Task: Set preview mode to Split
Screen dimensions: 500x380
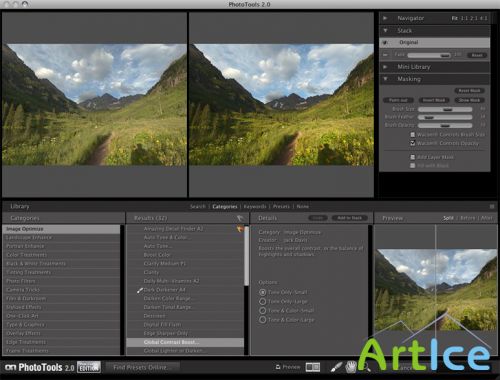Action: pos(448,218)
